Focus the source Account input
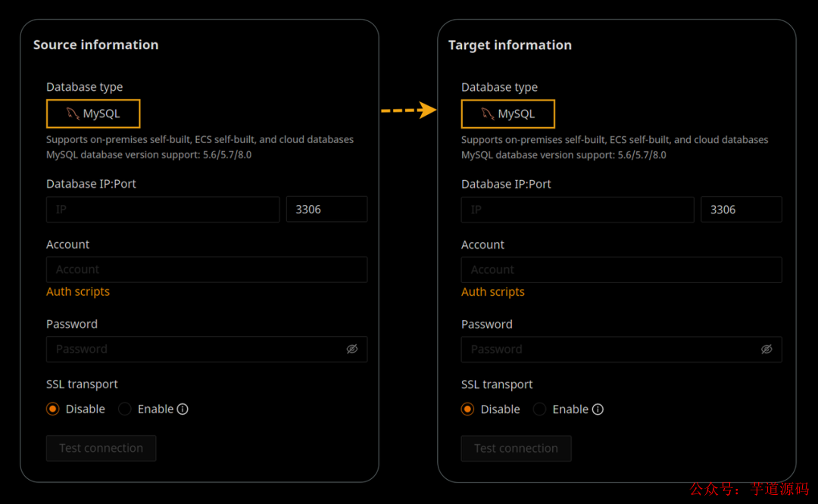Screen dimensions: 818x504 click(207, 269)
